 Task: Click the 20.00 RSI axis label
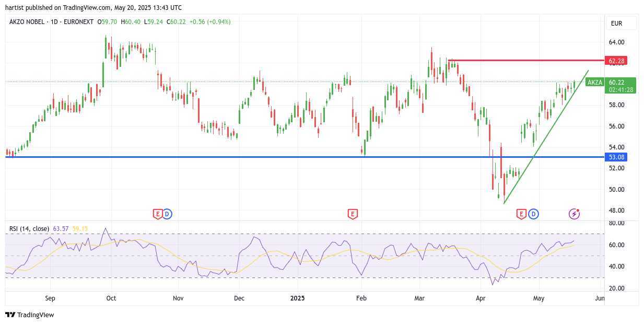[616, 288]
